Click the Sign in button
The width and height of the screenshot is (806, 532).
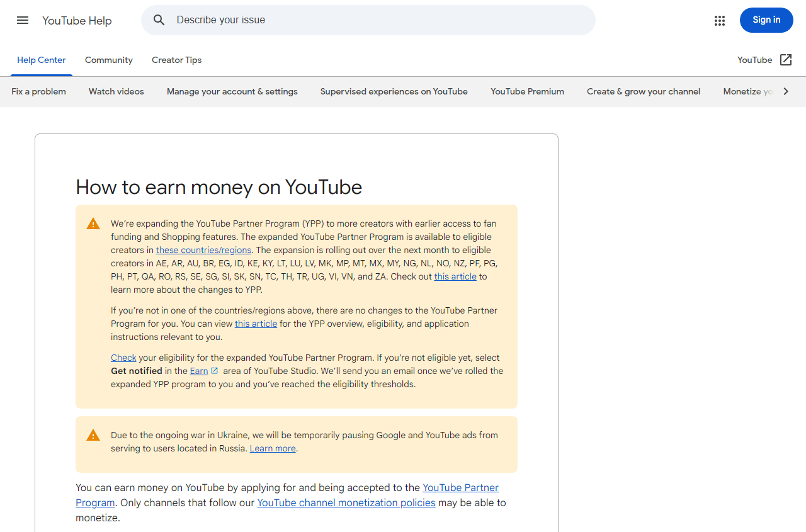tap(766, 20)
